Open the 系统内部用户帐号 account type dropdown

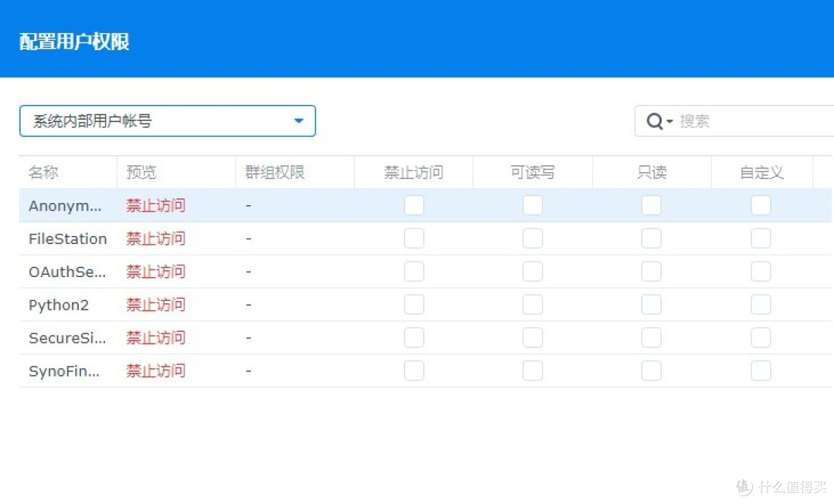tap(168, 120)
